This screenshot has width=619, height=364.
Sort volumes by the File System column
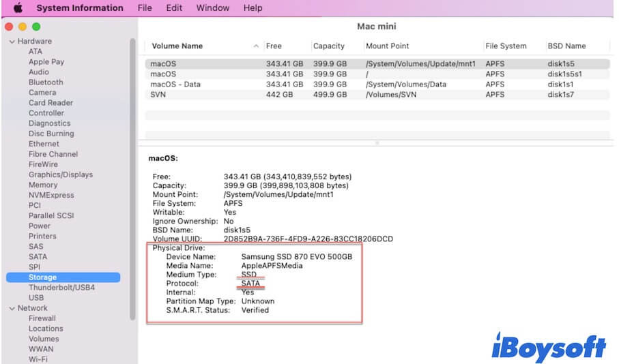pyautogui.click(x=506, y=46)
